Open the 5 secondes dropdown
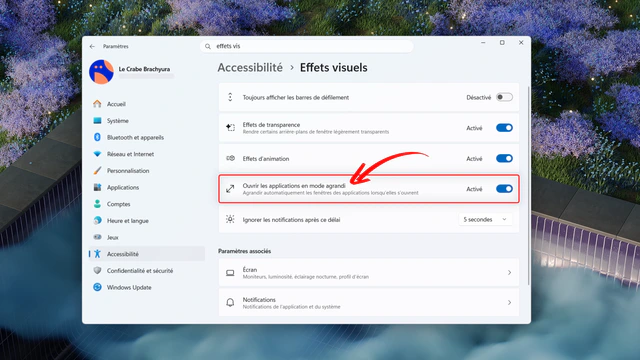Image resolution: width=640 pixels, height=360 pixels. coord(485,219)
